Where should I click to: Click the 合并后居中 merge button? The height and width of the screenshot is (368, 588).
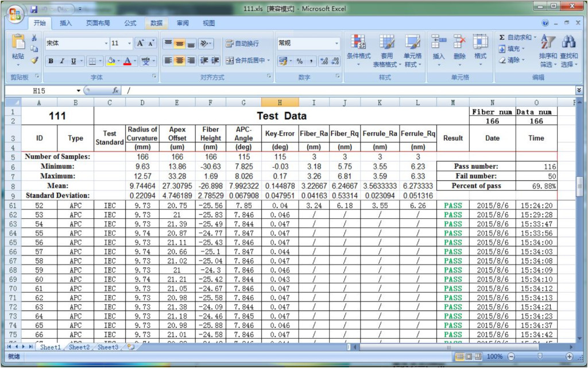(248, 60)
